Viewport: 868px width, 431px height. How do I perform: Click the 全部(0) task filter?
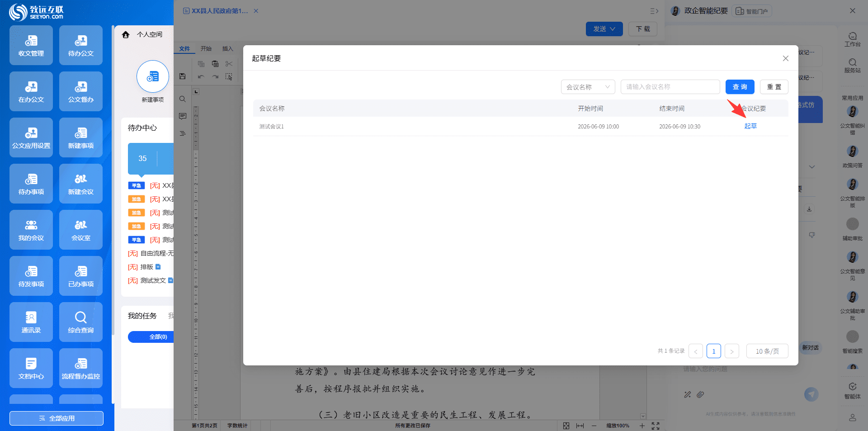point(151,337)
